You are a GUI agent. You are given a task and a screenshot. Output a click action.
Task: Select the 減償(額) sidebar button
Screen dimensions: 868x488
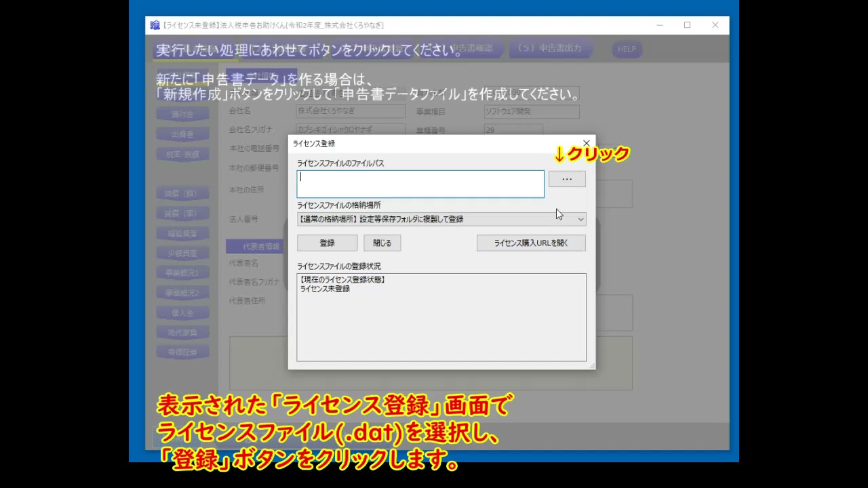click(182, 194)
